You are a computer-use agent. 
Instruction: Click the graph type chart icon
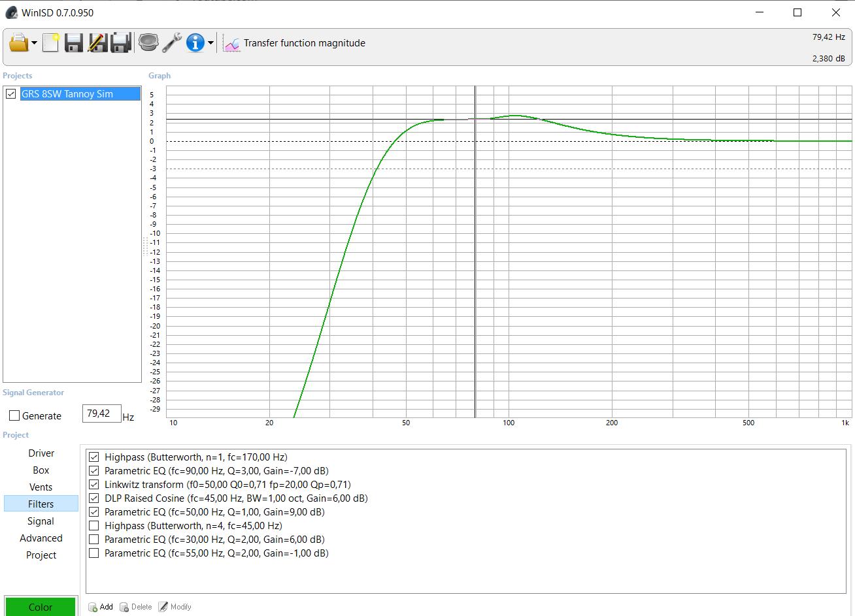[x=231, y=43]
